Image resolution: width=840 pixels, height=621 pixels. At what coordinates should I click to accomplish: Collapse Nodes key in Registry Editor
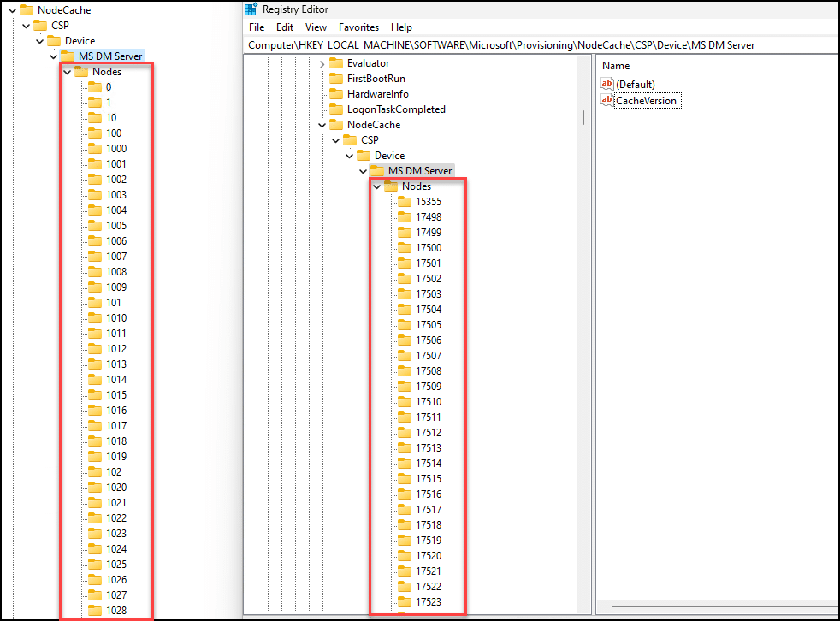click(x=377, y=186)
